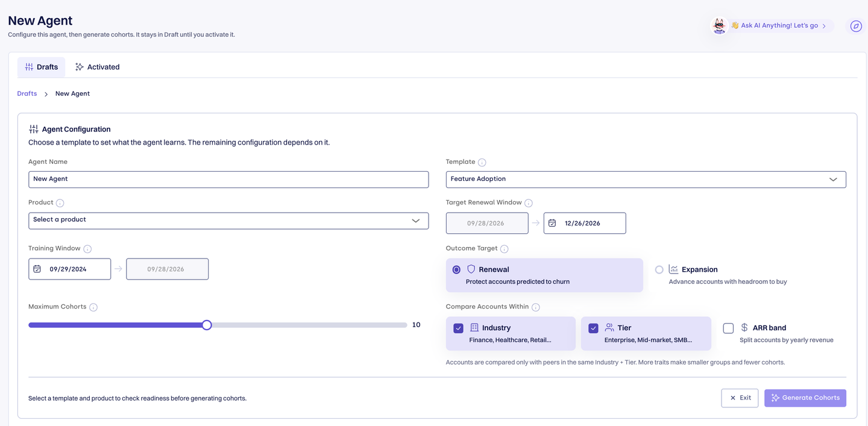This screenshot has width=868, height=426.
Task: Click the AI assistant avatar icon
Action: click(x=719, y=26)
